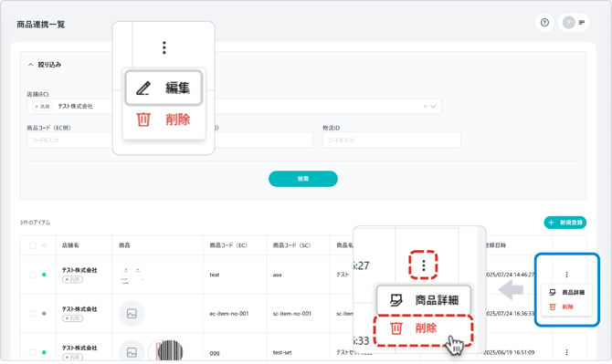This screenshot has height=364, width=612.
Task: Collapse the 絞り込み filter panel
Action: 30,65
